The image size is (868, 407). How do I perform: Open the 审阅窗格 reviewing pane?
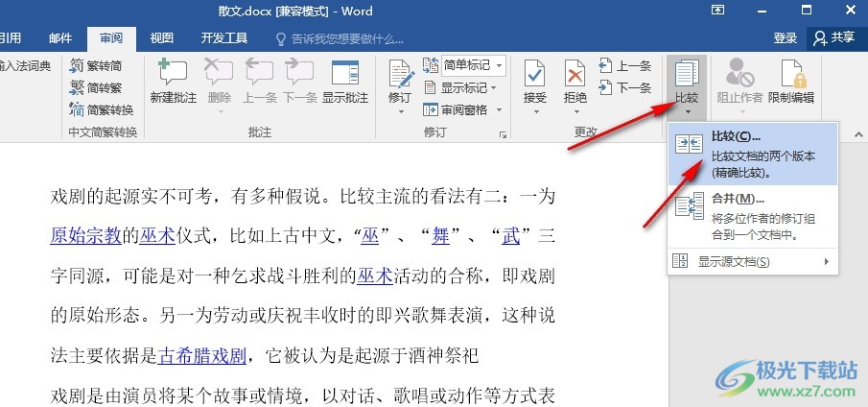(455, 109)
